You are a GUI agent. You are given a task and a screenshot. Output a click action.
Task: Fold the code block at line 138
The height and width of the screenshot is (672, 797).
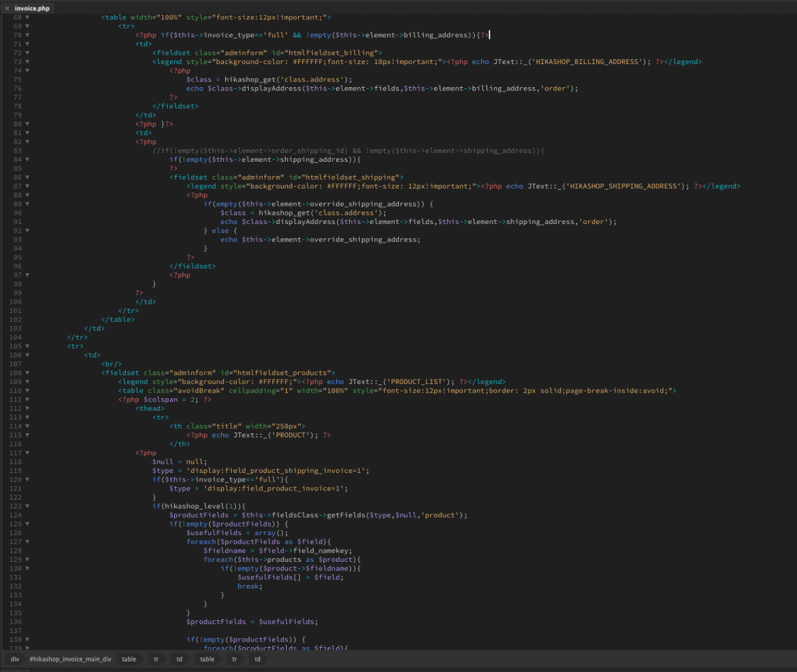click(27, 640)
